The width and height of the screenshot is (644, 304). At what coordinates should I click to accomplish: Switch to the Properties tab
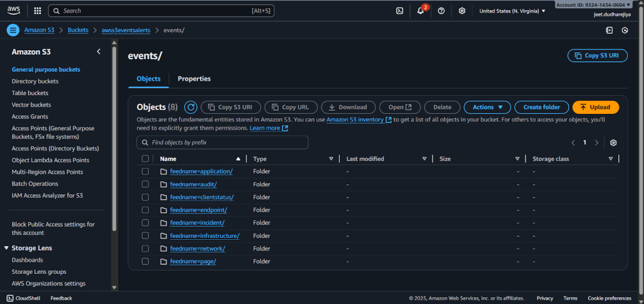pyautogui.click(x=194, y=79)
